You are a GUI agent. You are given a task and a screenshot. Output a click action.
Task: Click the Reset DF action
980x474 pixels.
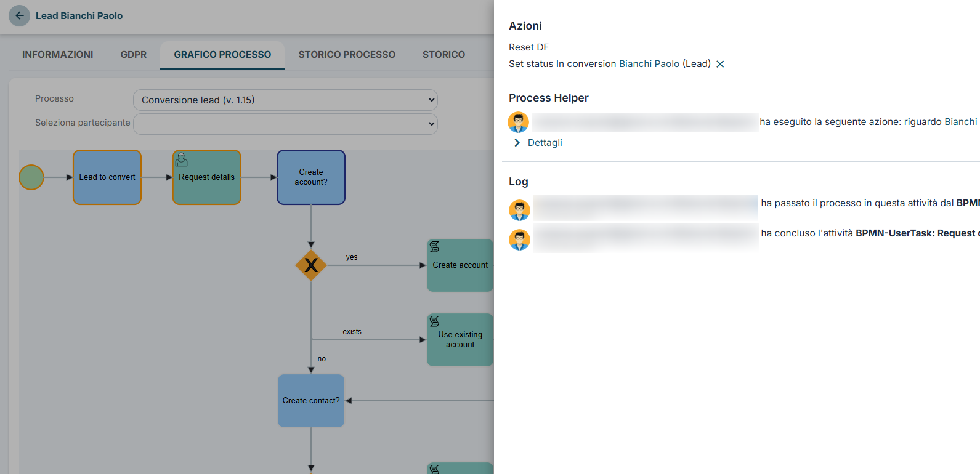pos(528,47)
